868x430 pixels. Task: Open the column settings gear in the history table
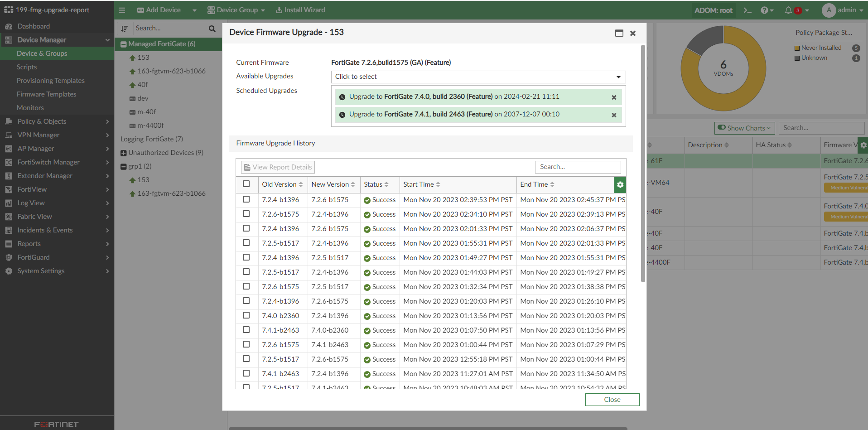620,184
